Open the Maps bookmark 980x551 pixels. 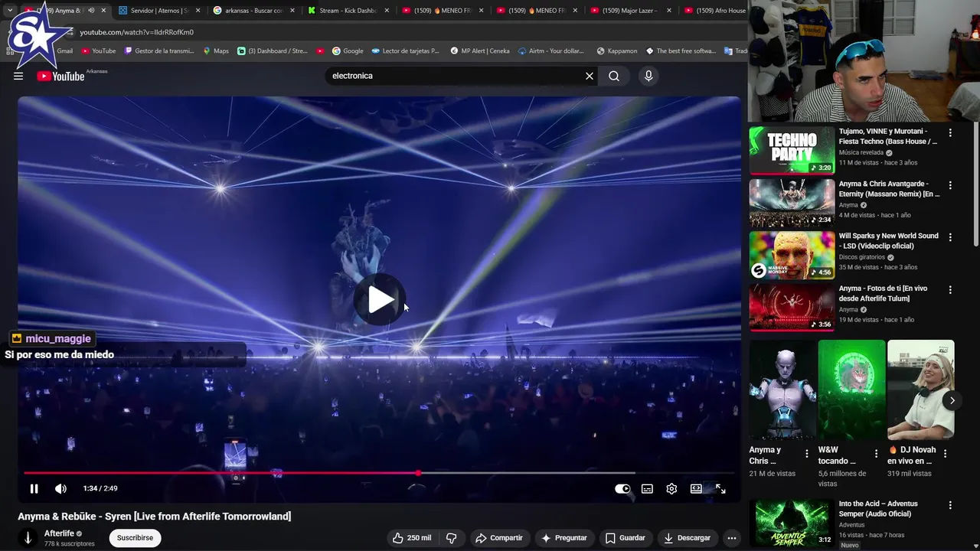215,51
